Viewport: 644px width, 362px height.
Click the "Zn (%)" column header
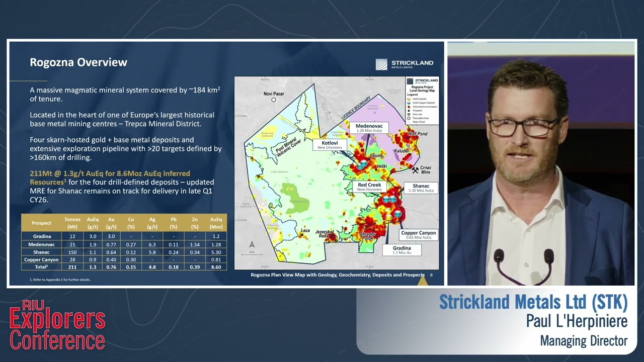point(195,223)
